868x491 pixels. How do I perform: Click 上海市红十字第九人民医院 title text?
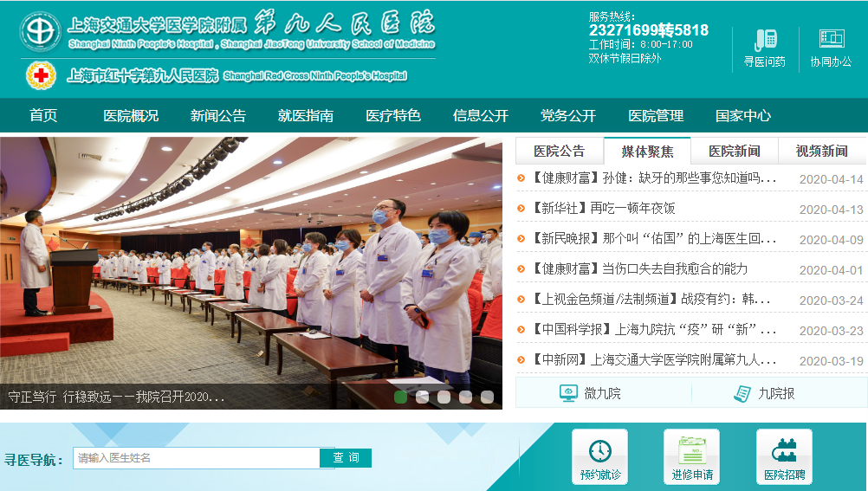(142, 76)
